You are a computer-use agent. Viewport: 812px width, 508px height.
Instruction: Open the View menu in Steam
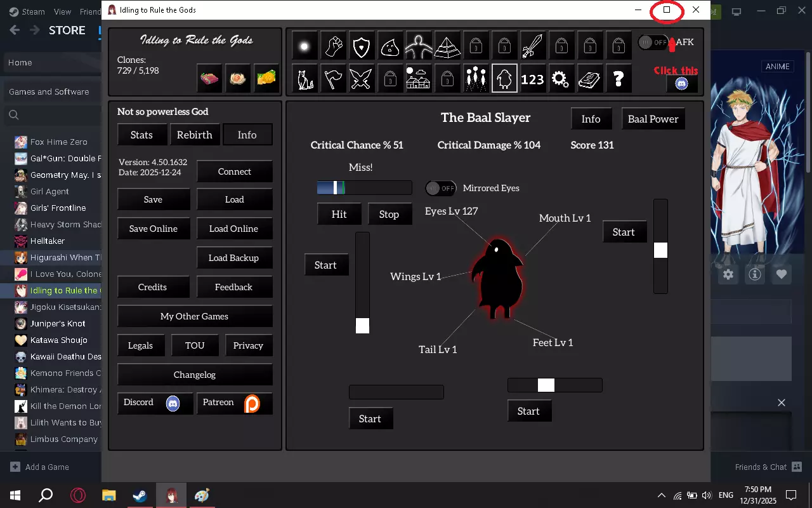point(63,11)
